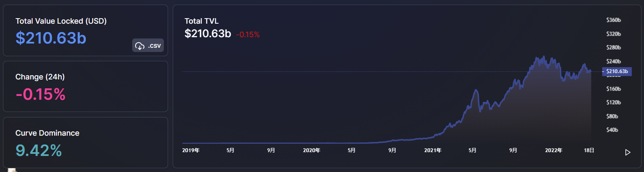The image size is (644, 172).
Task: Click the 2022年 label on time axis
Action: coord(554,150)
